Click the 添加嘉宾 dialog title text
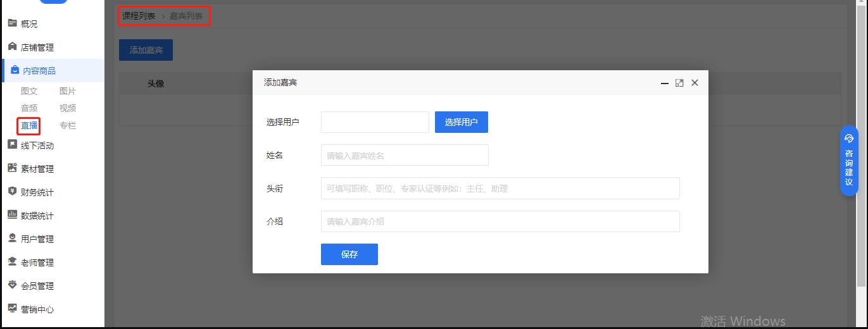Image resolution: width=868 pixels, height=329 pixels. tap(280, 83)
